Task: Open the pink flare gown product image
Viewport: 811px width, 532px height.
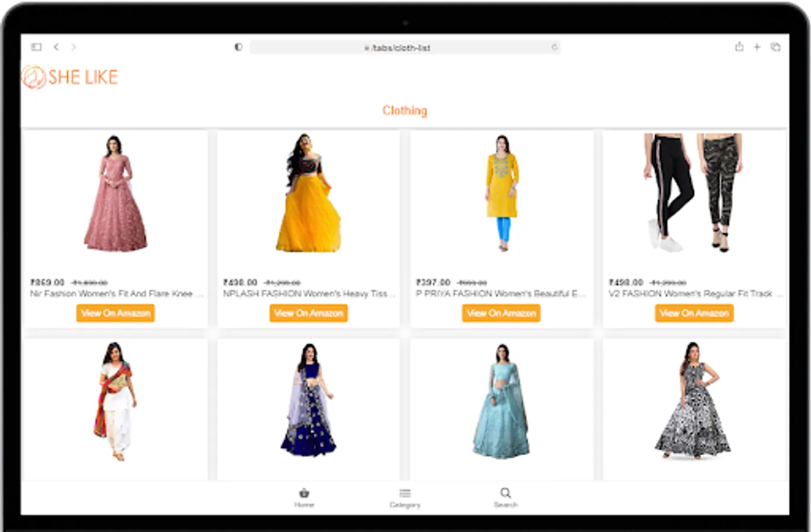Action: pyautogui.click(x=115, y=194)
